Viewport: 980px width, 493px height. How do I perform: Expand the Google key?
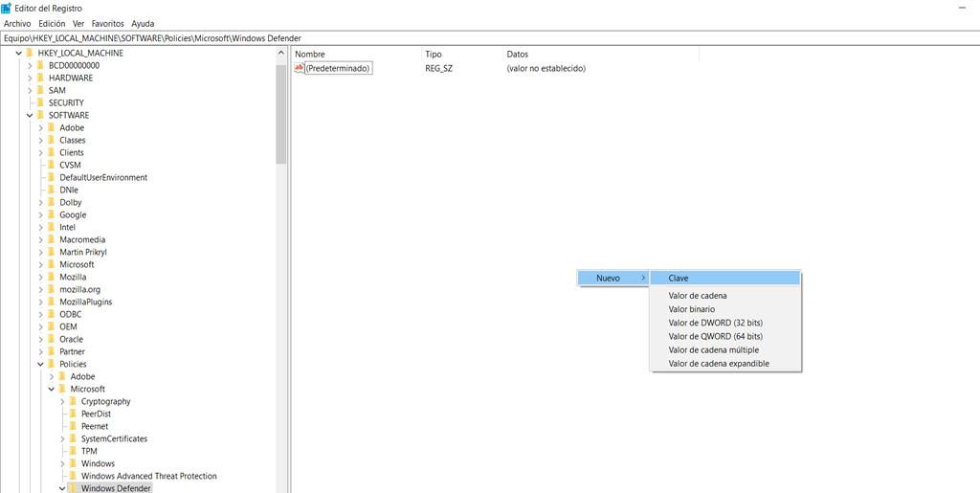40,215
